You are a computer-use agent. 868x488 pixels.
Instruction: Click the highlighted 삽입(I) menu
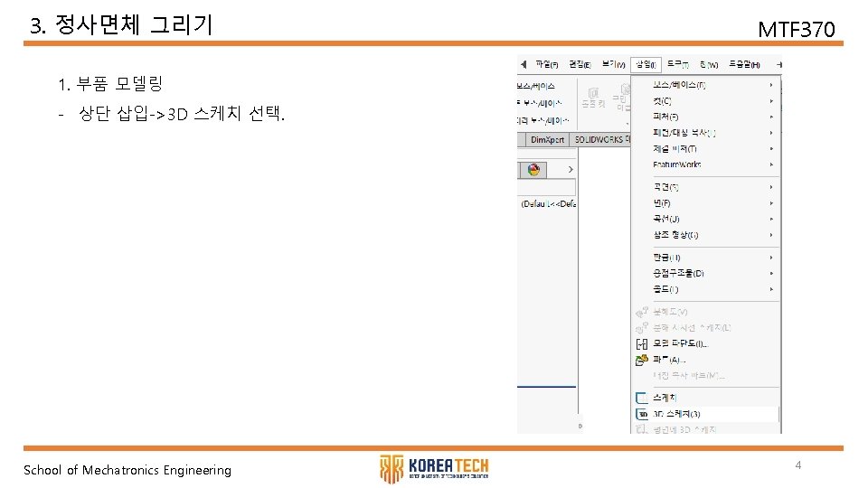(646, 65)
